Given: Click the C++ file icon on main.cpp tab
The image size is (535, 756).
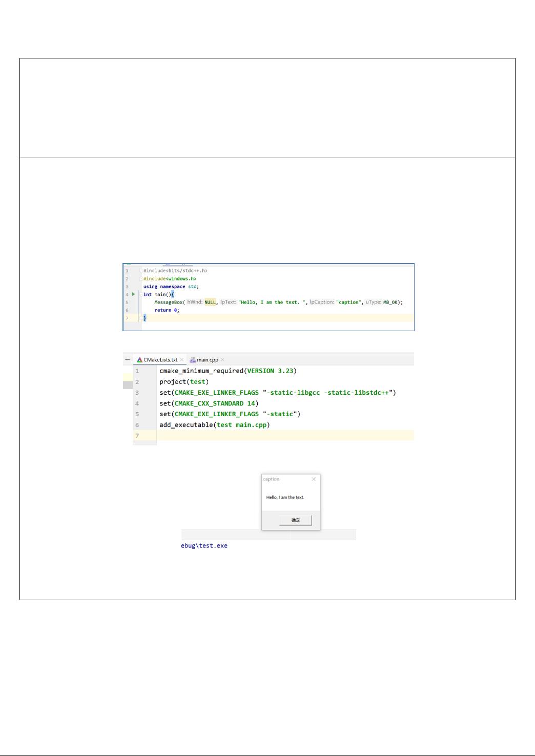Looking at the screenshot, I should point(193,360).
